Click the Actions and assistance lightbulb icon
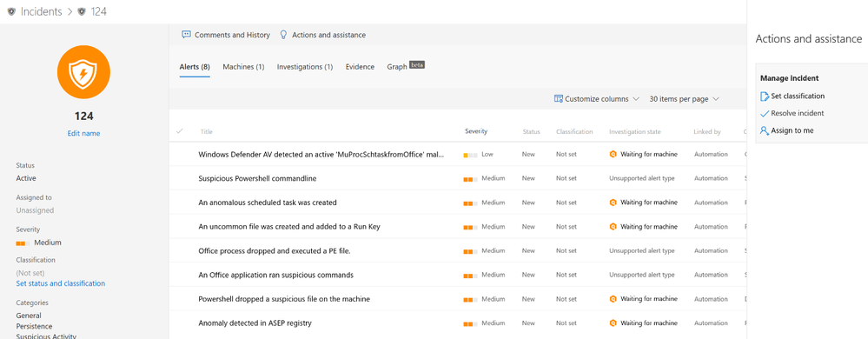 coord(283,35)
